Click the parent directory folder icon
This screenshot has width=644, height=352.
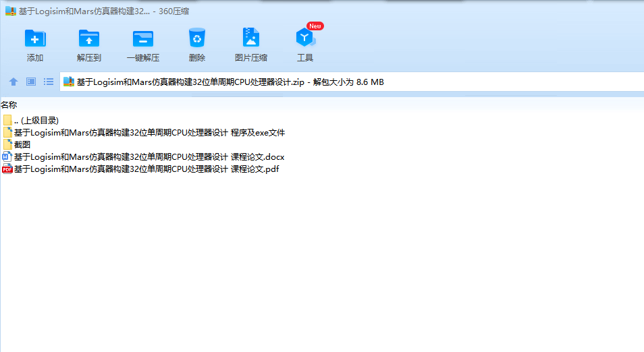coord(7,120)
